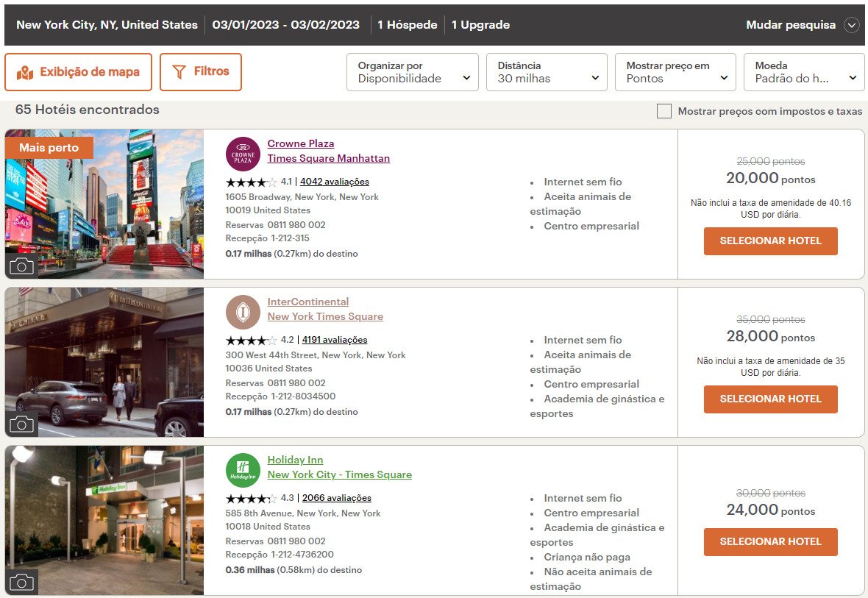Image resolution: width=868 pixels, height=598 pixels.
Task: Open the Mostrar preço em Pontos dropdown
Action: click(x=675, y=72)
